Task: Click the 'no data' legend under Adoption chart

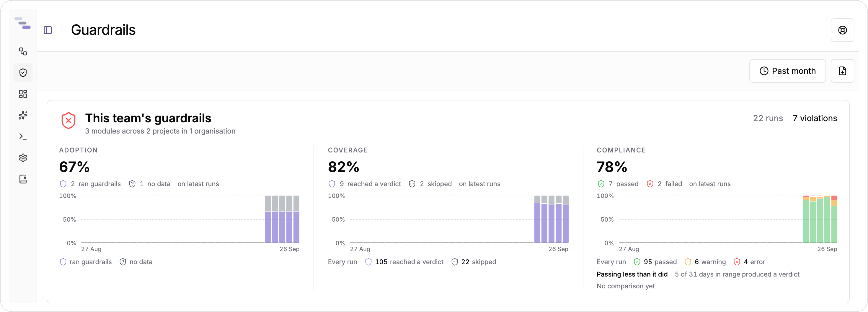Action: pos(136,262)
